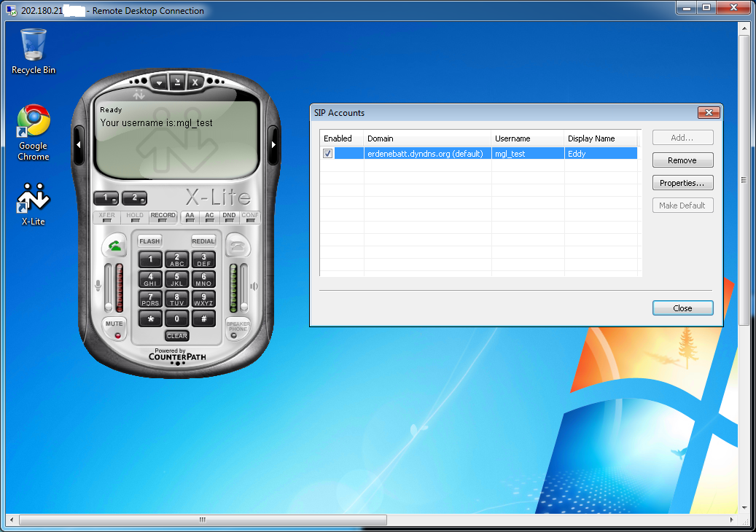Screen dimensions: 756x532
Task: Click Remove in SIP Accounts
Action: tap(682, 160)
